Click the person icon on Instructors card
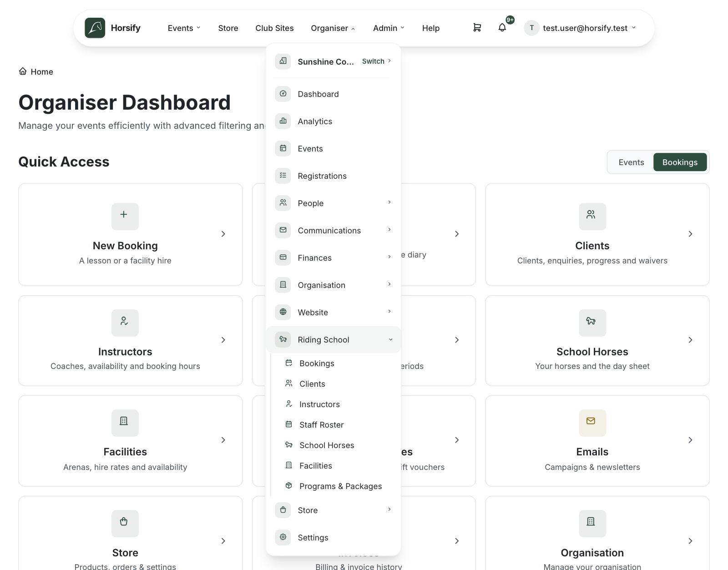 [x=124, y=321]
